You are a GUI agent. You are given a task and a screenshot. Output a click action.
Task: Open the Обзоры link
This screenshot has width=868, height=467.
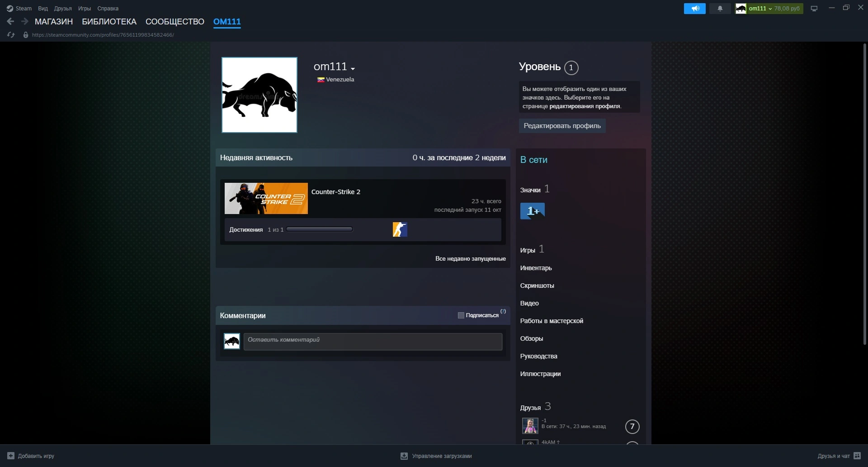click(532, 338)
